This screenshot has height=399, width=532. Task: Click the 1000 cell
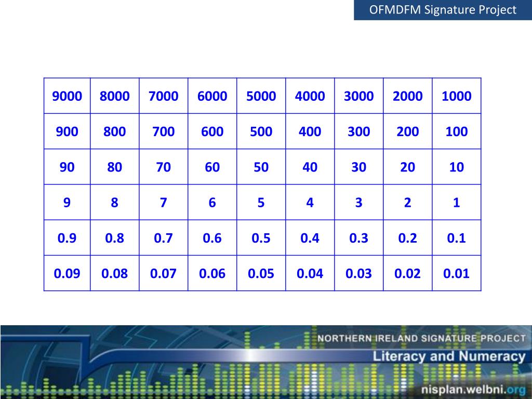(x=457, y=96)
